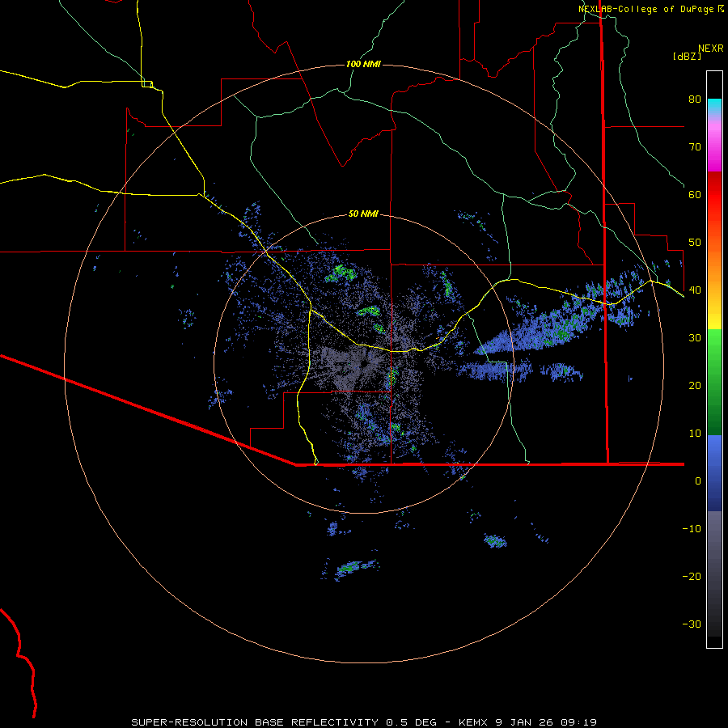Click the 50 NMI range ring label
The width and height of the screenshot is (728, 728).
(x=363, y=214)
